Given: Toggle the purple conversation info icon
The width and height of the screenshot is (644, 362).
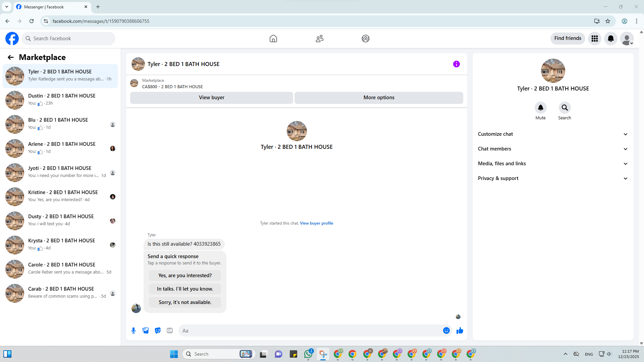Looking at the screenshot, I should (x=456, y=64).
